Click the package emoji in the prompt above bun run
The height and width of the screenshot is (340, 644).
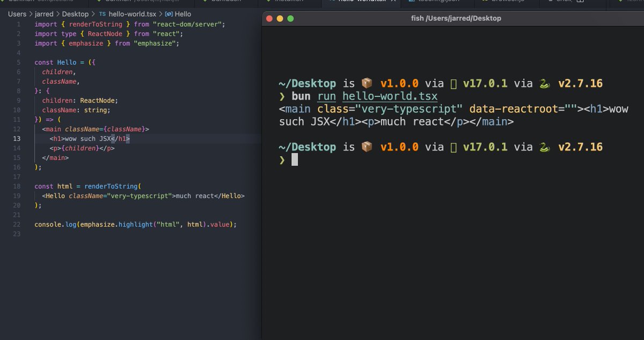click(367, 84)
